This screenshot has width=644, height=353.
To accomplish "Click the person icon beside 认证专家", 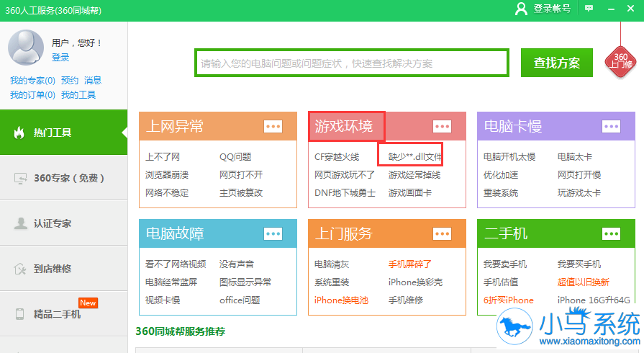I will (20, 223).
